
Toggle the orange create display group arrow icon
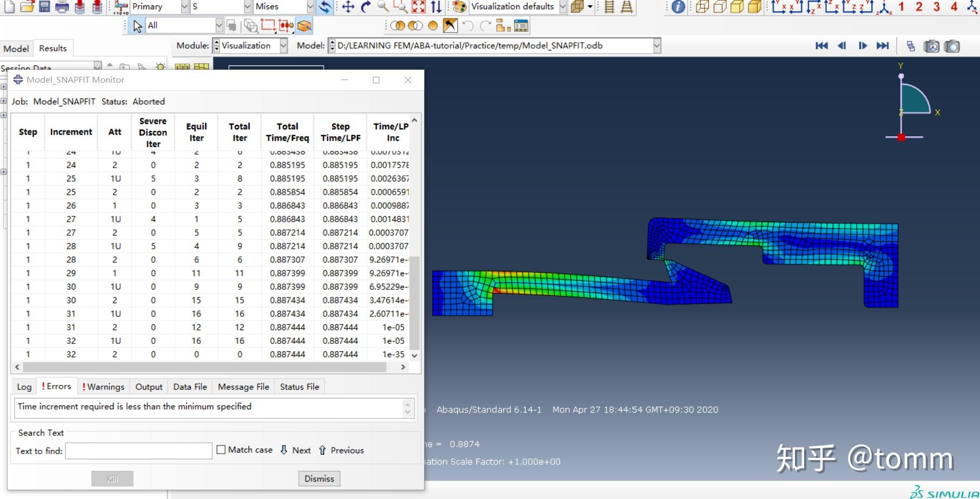(450, 25)
